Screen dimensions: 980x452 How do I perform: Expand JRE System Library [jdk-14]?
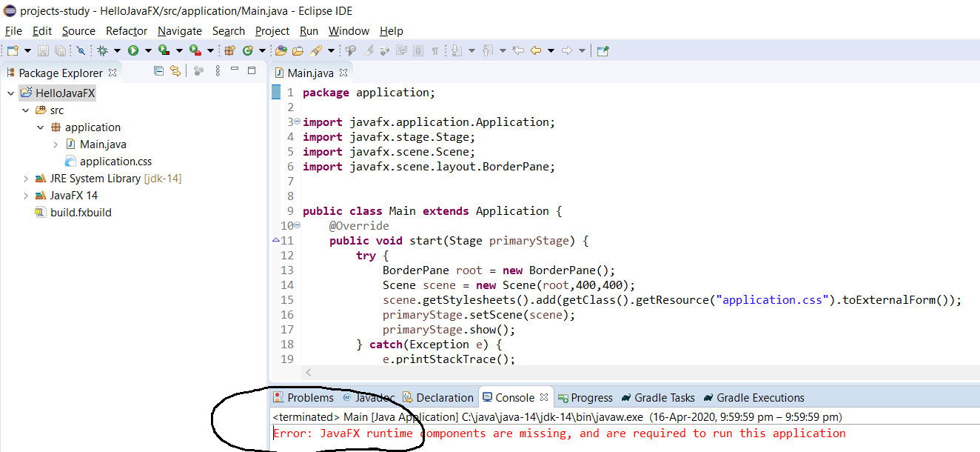[25, 179]
